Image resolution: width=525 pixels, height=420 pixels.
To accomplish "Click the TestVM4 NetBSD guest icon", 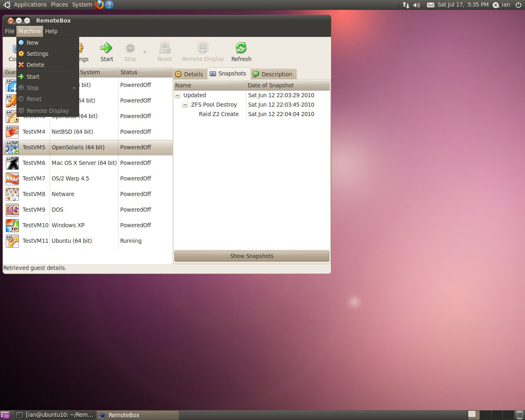I will point(12,132).
